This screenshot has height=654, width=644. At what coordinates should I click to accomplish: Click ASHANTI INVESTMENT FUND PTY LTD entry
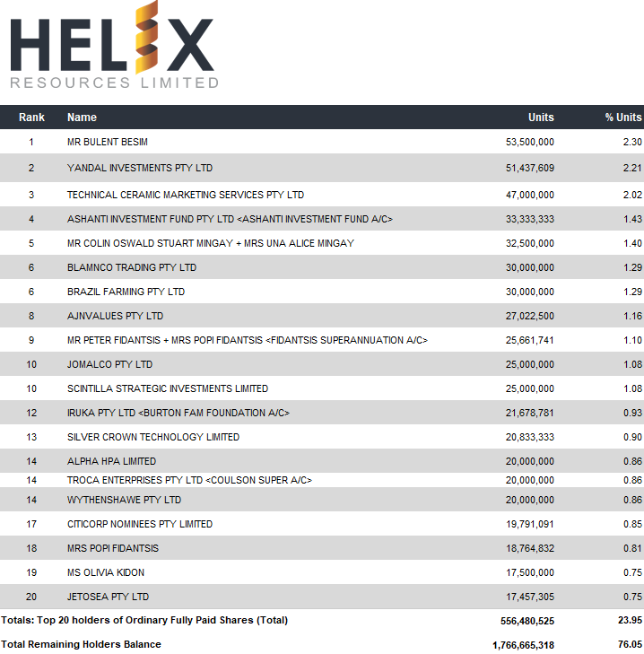pyautogui.click(x=230, y=219)
